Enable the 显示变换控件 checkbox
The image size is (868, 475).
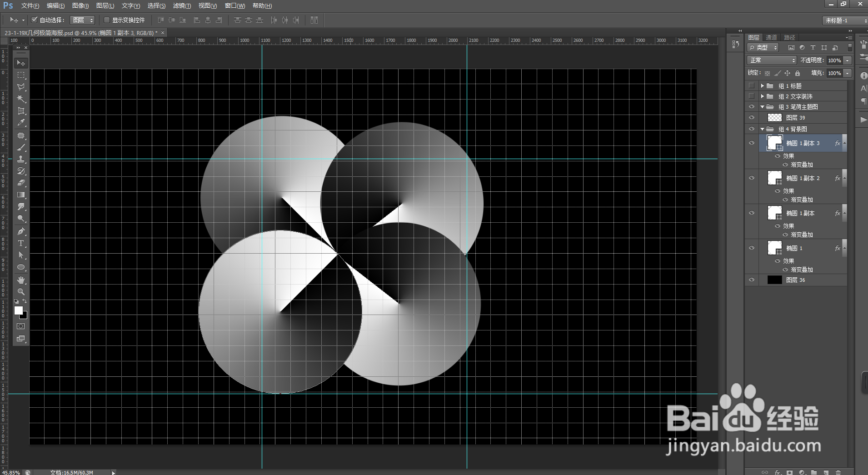coord(107,20)
